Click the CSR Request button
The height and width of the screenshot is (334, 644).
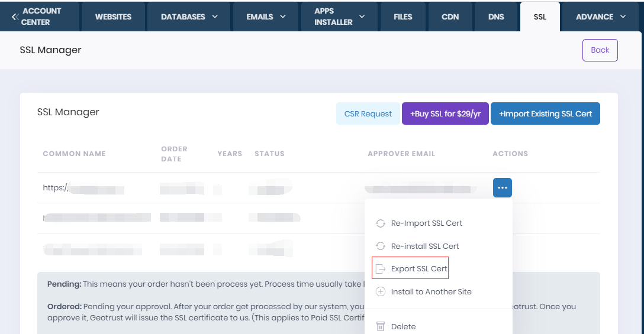click(x=368, y=114)
